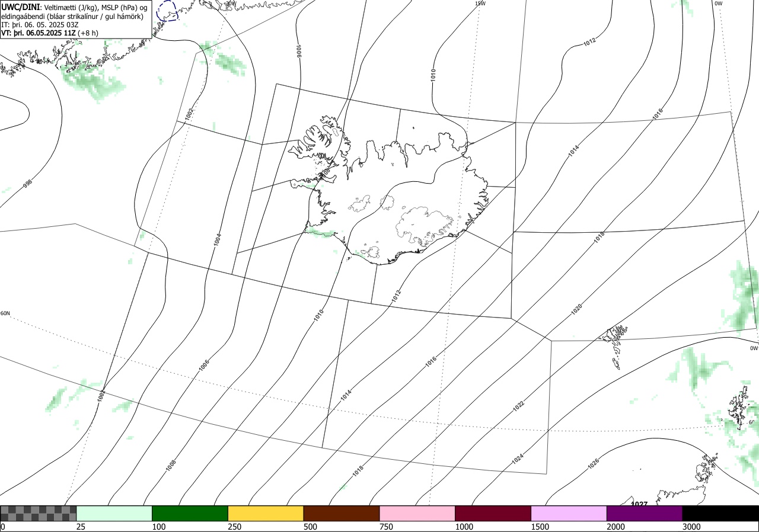Click the '1022' isobar label
759x532 pixels.
tap(518, 406)
